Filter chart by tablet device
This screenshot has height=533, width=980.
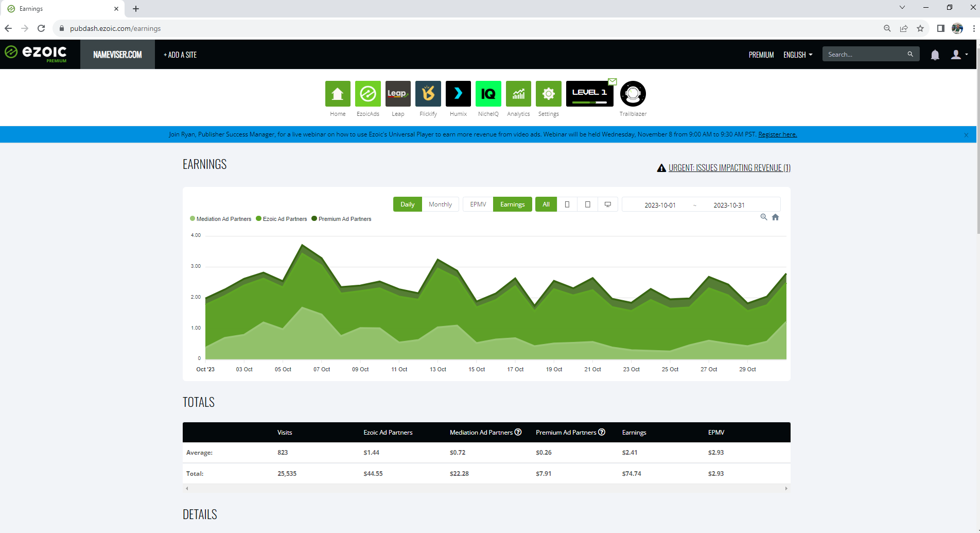[x=588, y=204]
